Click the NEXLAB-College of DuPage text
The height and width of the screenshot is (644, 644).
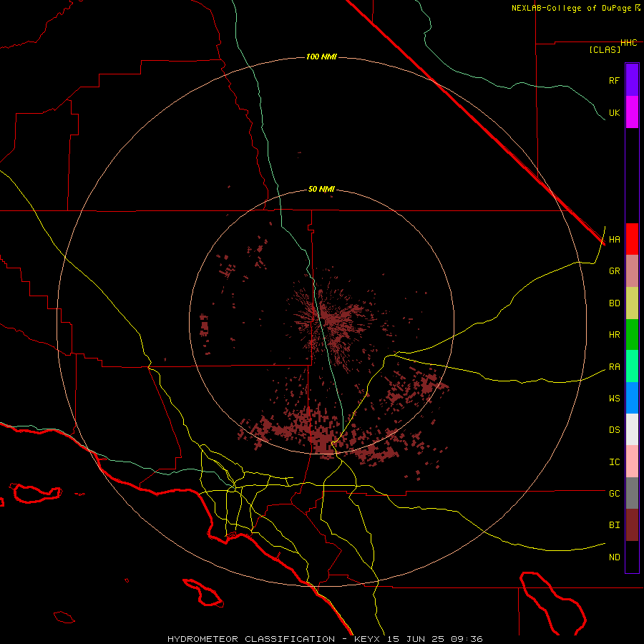[571, 8]
